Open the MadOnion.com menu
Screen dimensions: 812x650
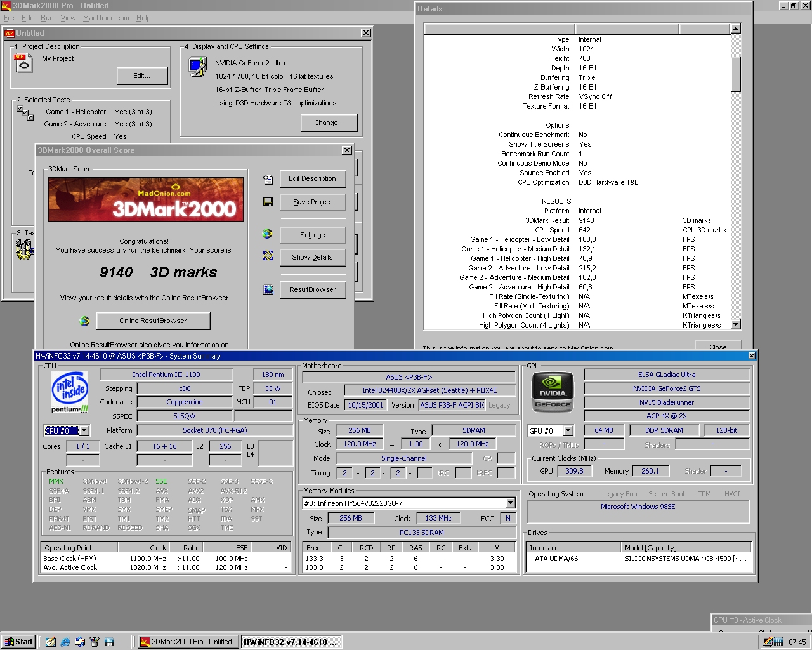106,18
